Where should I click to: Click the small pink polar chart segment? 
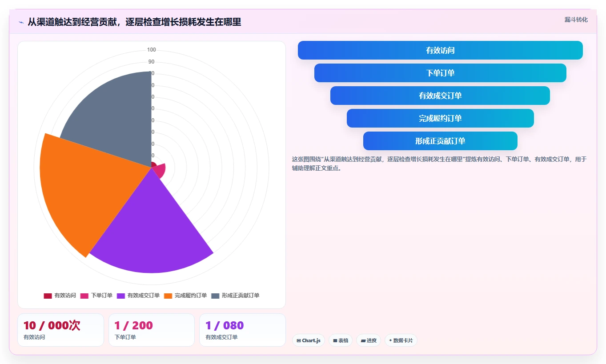point(160,171)
